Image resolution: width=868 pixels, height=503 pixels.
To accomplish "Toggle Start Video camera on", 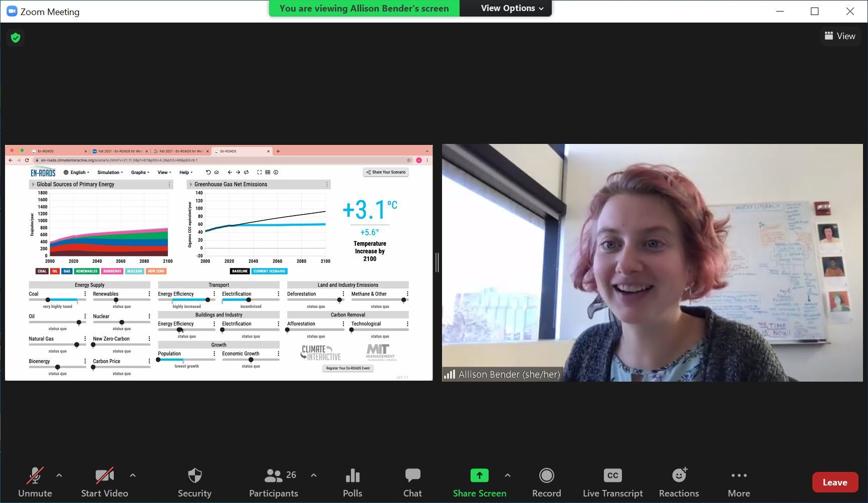I will point(104,476).
